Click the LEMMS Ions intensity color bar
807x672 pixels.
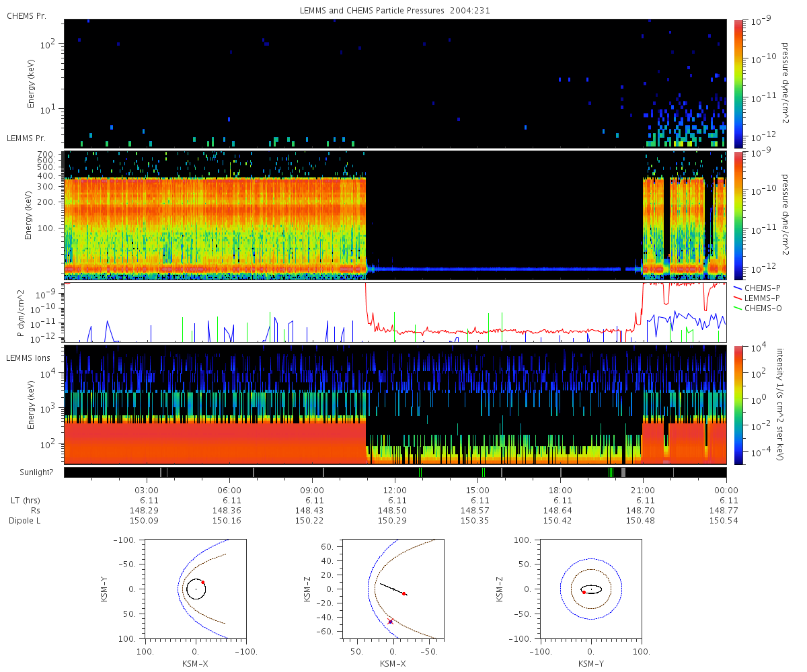(x=738, y=405)
